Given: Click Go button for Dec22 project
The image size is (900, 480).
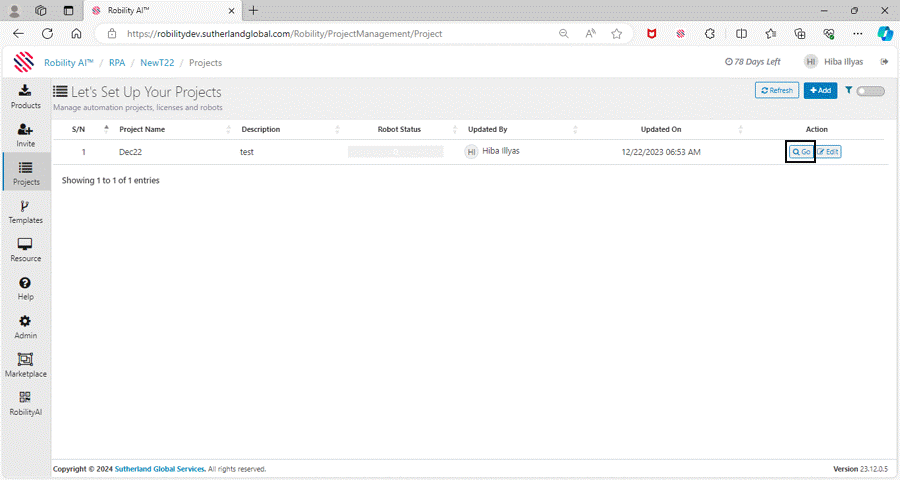Looking at the screenshot, I should coord(801,152).
